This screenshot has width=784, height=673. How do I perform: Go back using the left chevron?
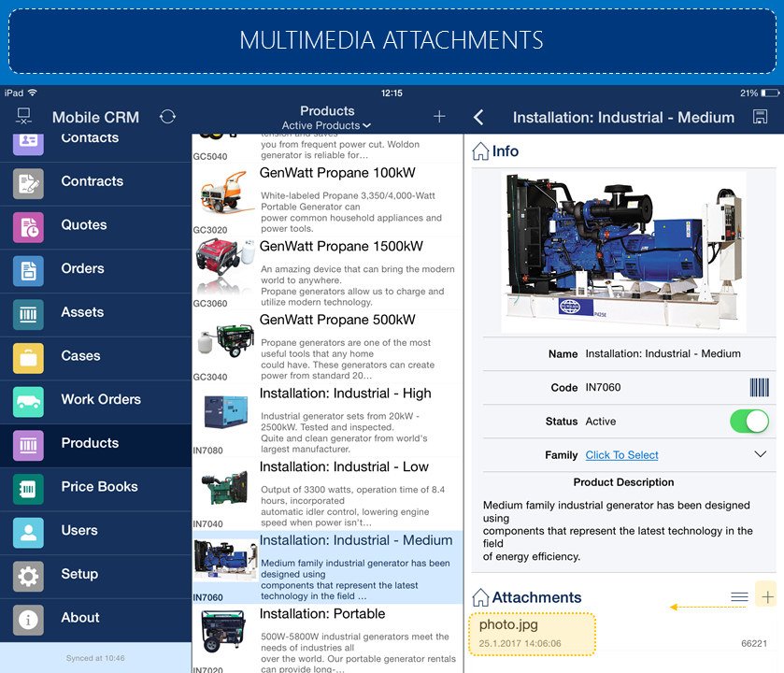coord(479,117)
